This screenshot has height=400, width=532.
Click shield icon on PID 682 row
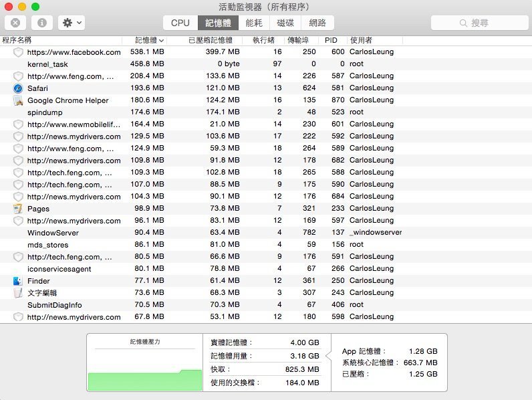18,161
